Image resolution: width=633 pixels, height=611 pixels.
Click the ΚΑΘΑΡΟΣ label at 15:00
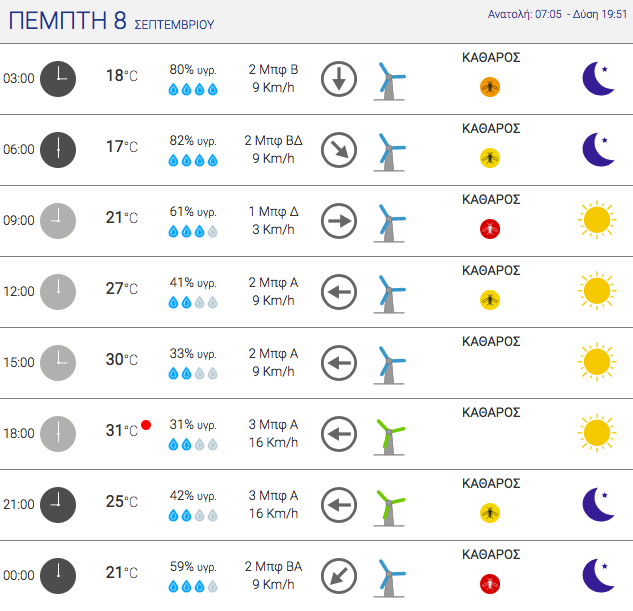click(491, 341)
